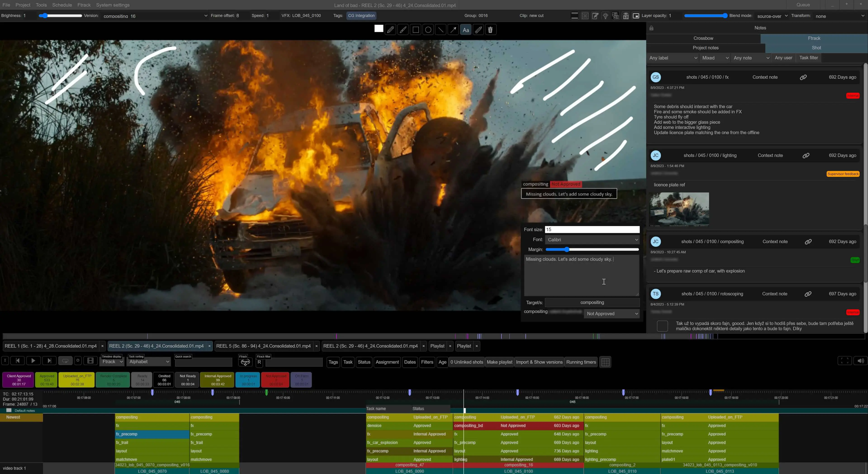This screenshot has height=474, width=868.
Task: Open link icon on lighting note
Action: pyautogui.click(x=806, y=155)
